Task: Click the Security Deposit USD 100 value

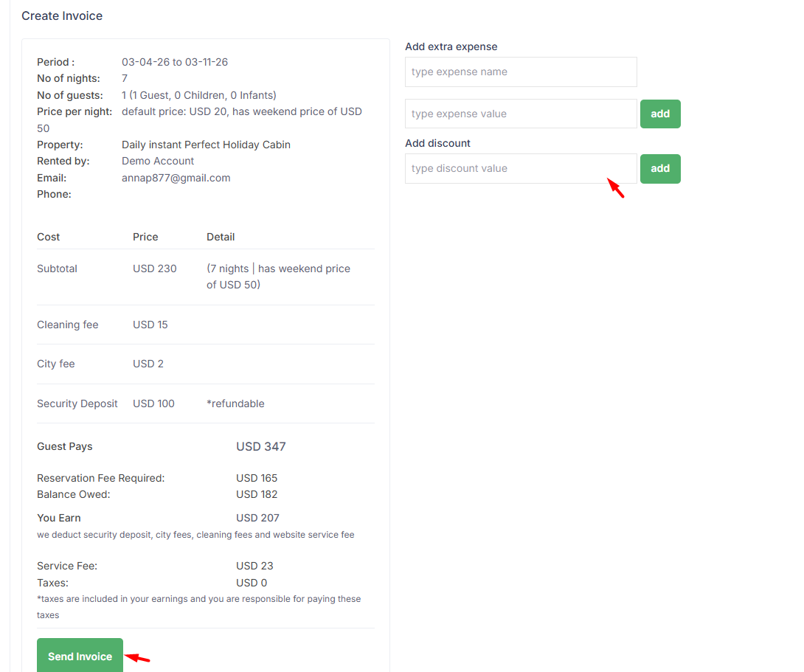Action: [x=153, y=403]
